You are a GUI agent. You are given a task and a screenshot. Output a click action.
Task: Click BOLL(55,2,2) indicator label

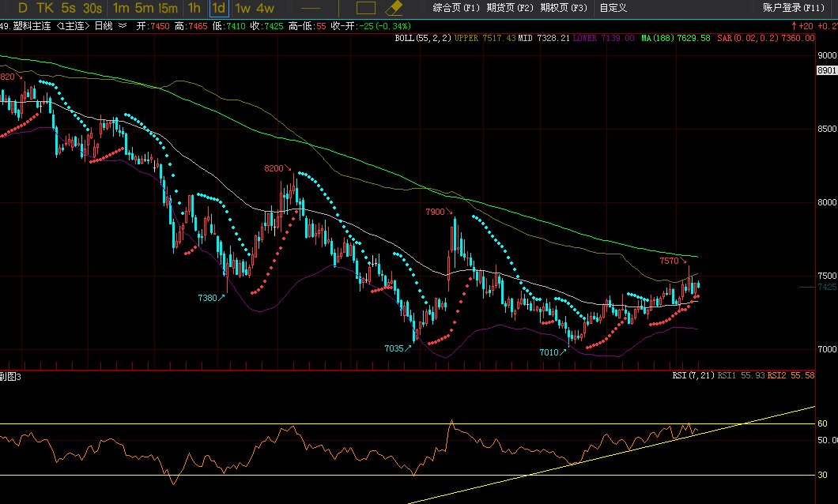click(423, 38)
